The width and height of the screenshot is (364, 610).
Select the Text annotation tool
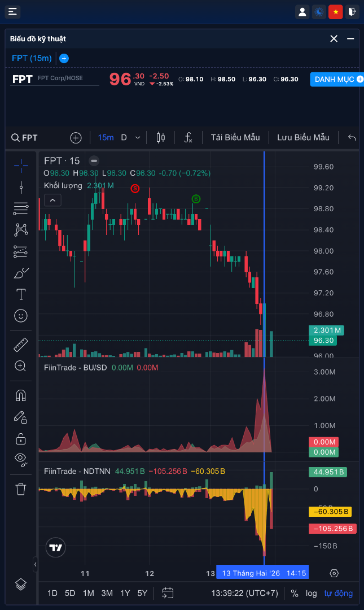[21, 294]
